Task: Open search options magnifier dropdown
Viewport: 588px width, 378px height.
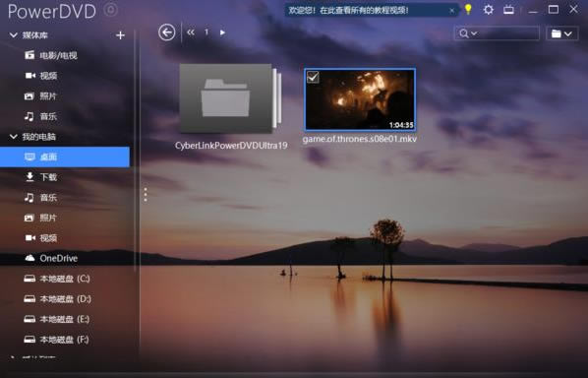Action: point(468,33)
